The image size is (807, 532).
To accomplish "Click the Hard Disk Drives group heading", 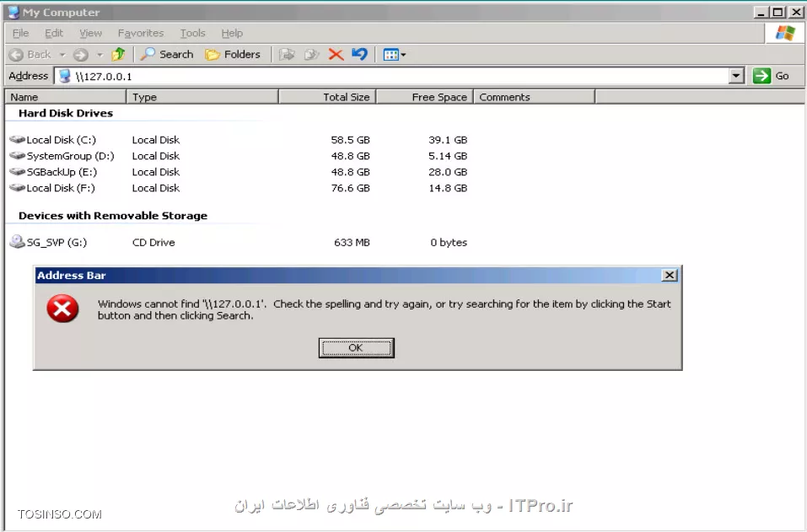I will (x=66, y=113).
